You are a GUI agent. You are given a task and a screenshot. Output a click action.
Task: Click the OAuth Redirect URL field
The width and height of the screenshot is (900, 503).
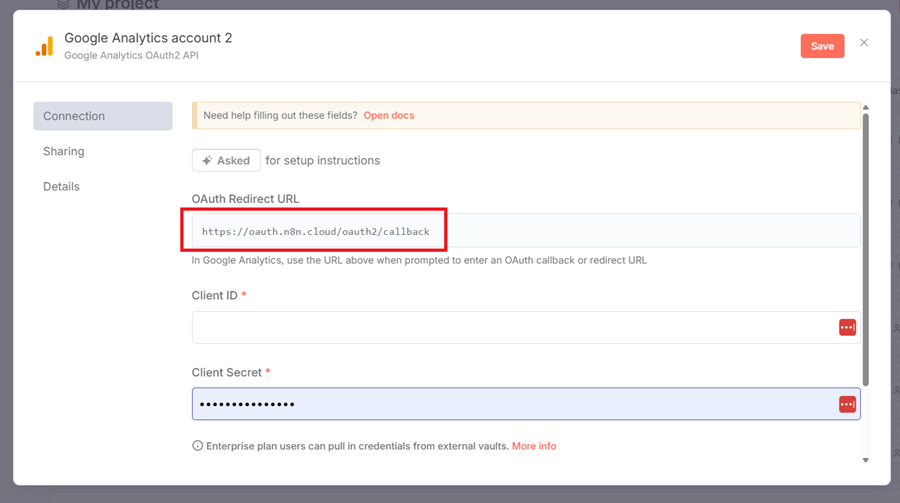[x=525, y=231]
